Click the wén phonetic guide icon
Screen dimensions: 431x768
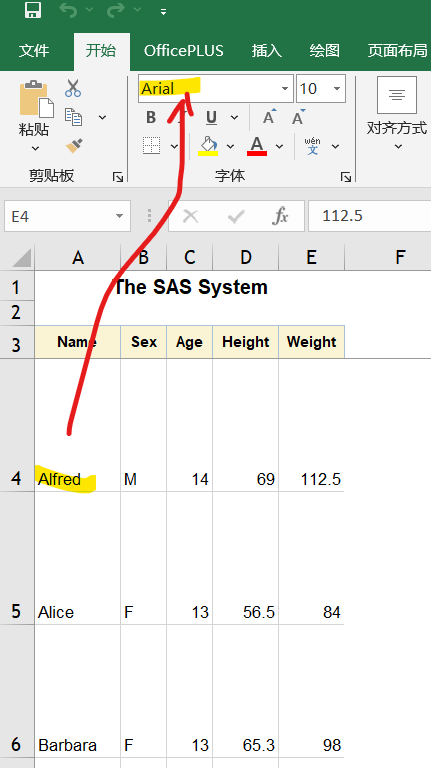(312, 145)
